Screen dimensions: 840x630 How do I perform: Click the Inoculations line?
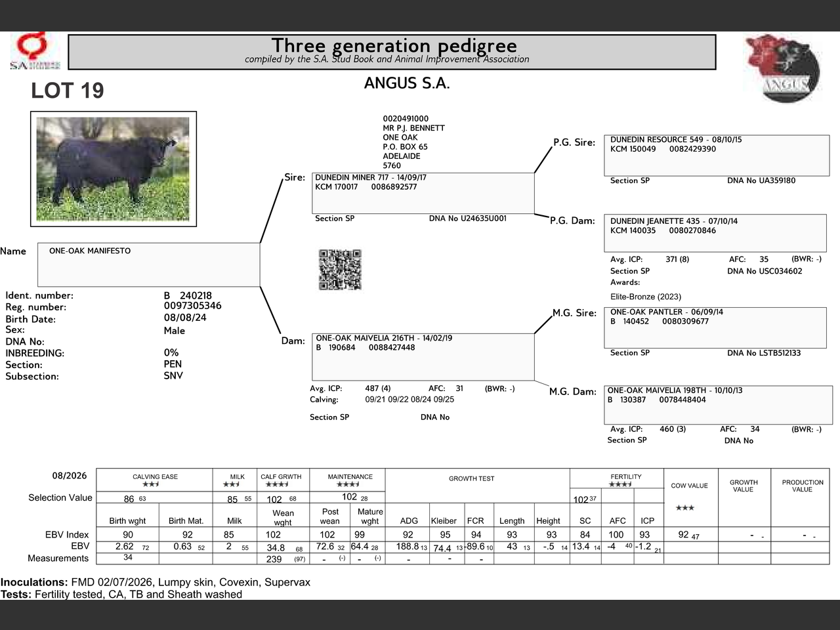(156, 582)
